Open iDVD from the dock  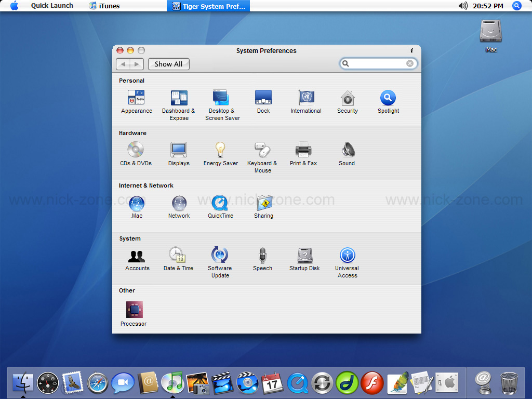pyautogui.click(x=248, y=382)
